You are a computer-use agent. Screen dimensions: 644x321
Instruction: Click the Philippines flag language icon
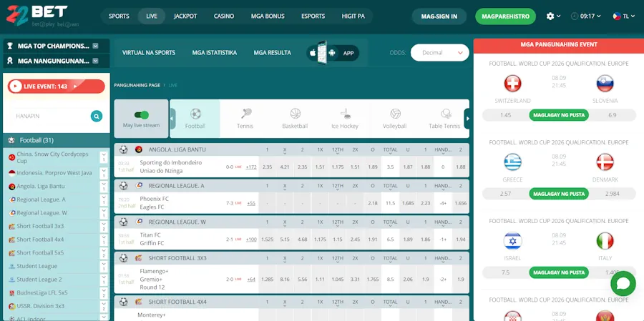coord(617,16)
